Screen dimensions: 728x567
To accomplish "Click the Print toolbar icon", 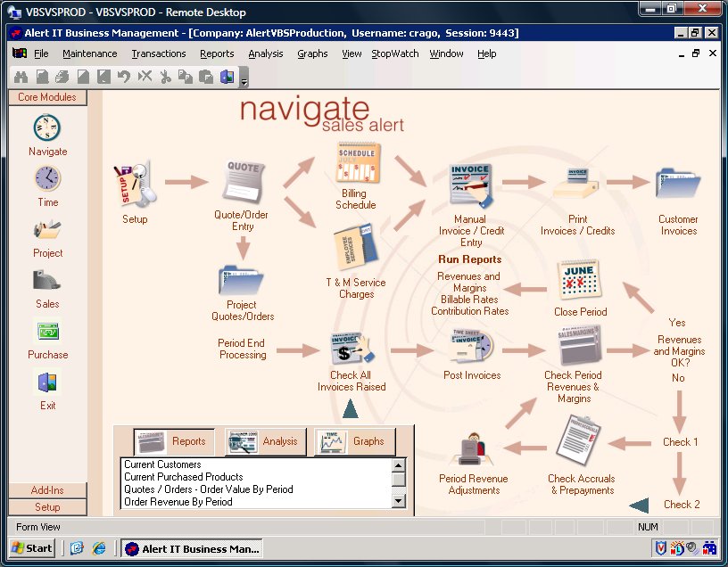I will point(62,77).
